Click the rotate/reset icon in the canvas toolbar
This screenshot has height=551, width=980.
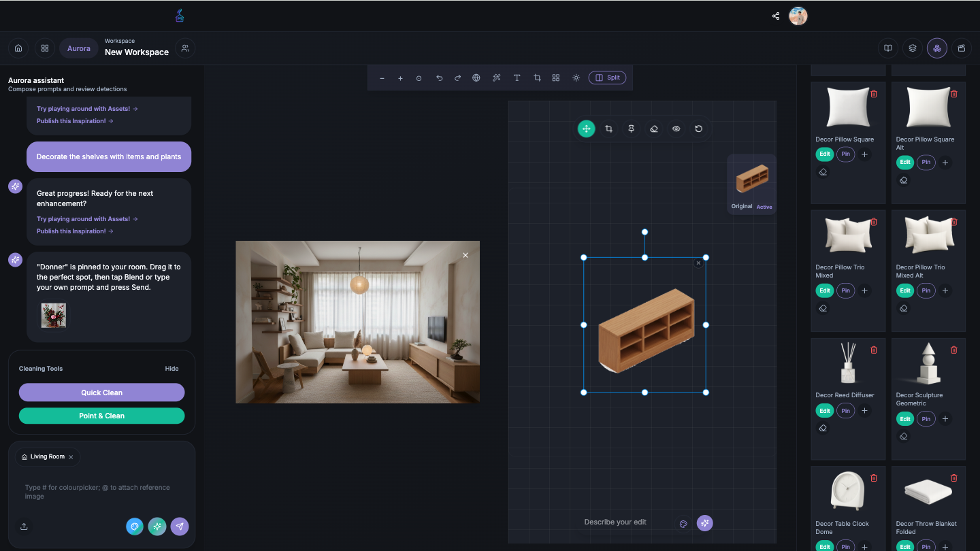699,129
